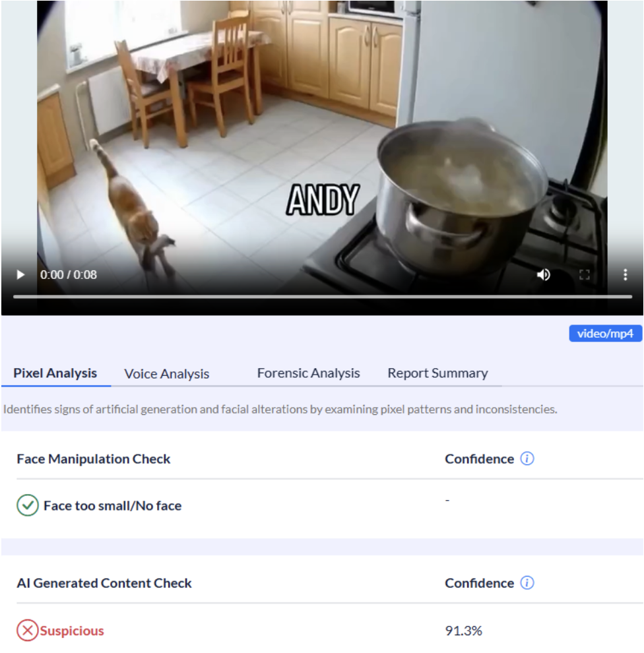
Task: Play the video
Action: coord(20,275)
